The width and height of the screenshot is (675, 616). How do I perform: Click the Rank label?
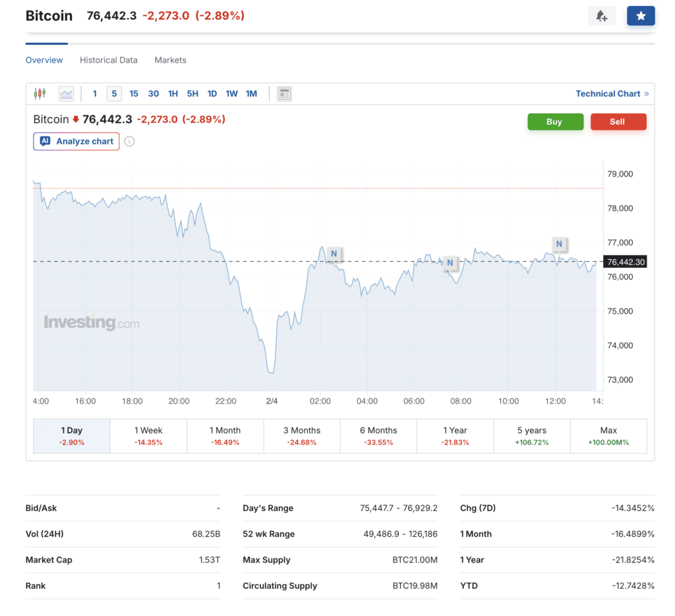(36, 586)
